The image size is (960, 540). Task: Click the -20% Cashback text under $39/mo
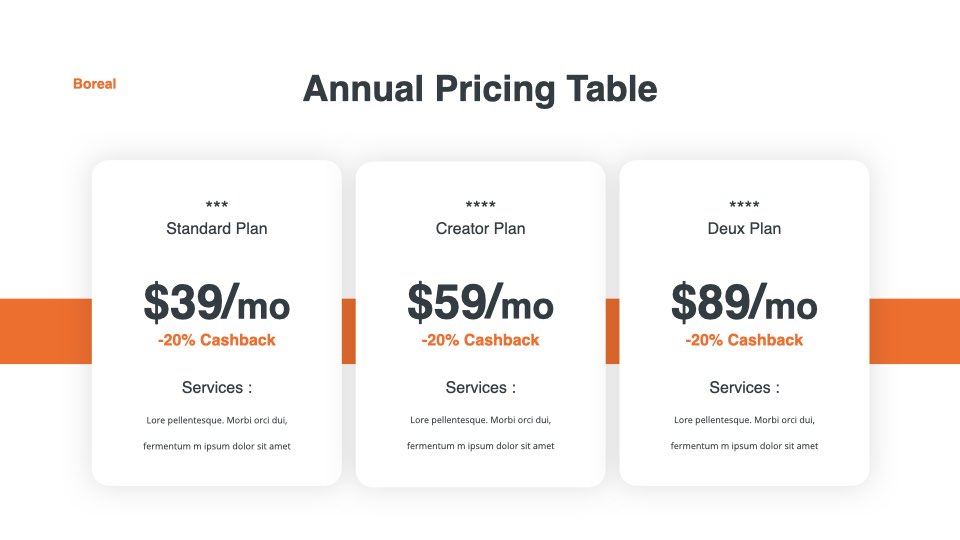point(217,340)
